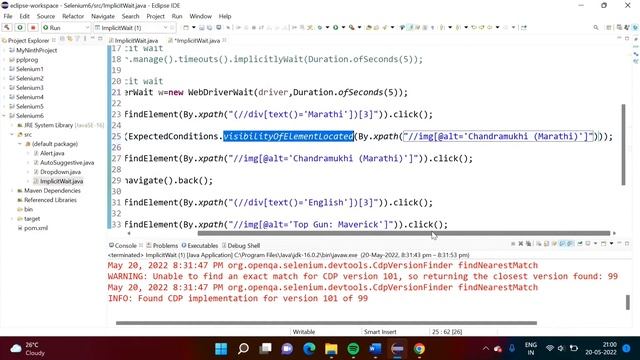Open File Explorer from the taskbar
640x360 pixels.
pyautogui.click(x=331, y=349)
